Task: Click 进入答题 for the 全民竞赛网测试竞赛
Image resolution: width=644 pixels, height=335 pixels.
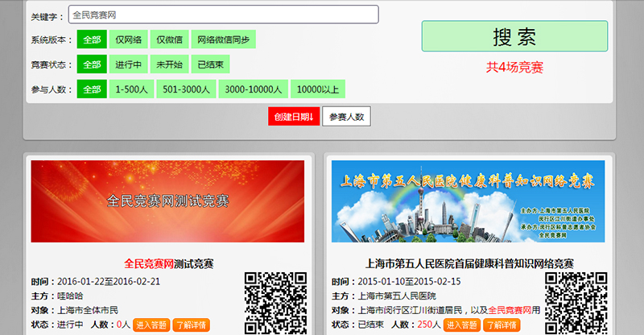Action: (x=151, y=325)
